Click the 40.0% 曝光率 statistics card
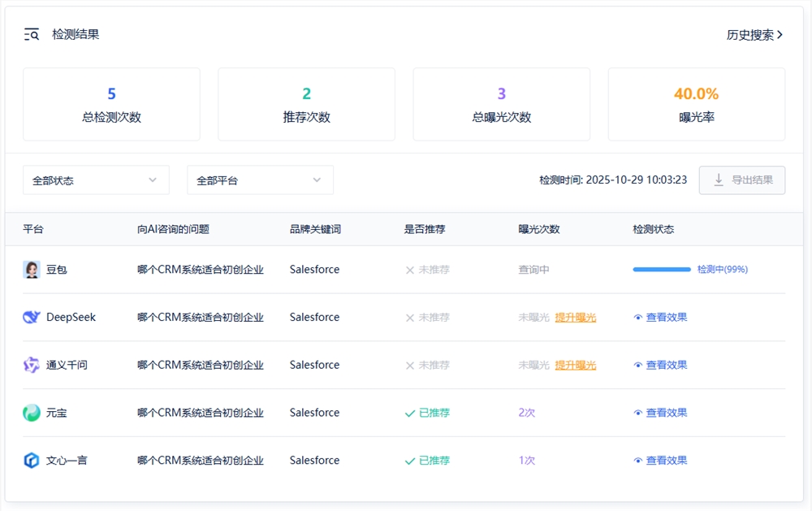 pos(697,104)
